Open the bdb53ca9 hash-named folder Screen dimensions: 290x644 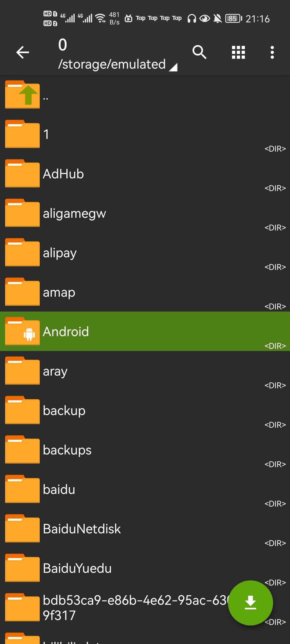(134, 608)
